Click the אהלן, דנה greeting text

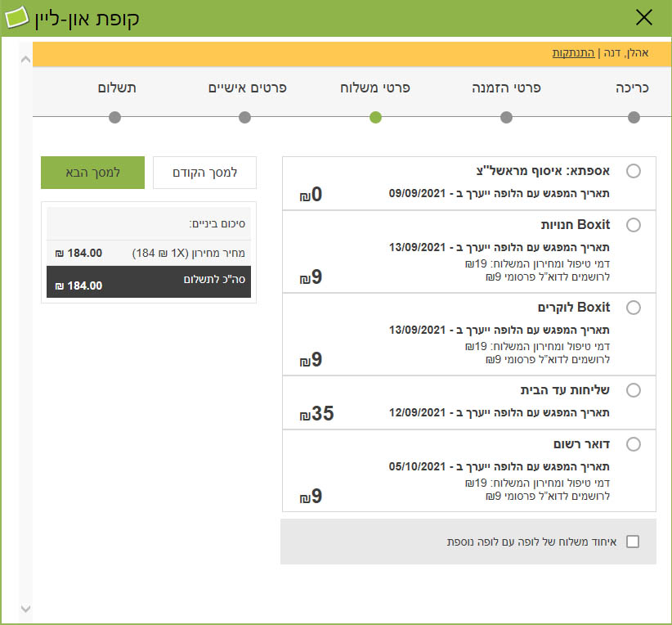[625, 52]
